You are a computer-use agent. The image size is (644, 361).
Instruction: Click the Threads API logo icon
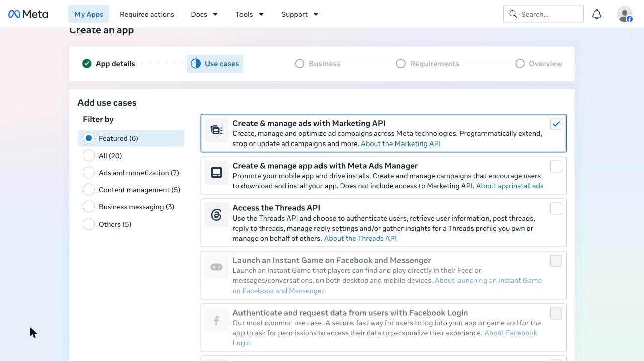pyautogui.click(x=216, y=215)
